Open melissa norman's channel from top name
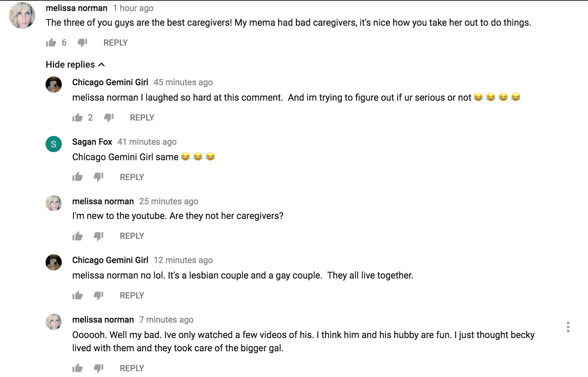 76,8
